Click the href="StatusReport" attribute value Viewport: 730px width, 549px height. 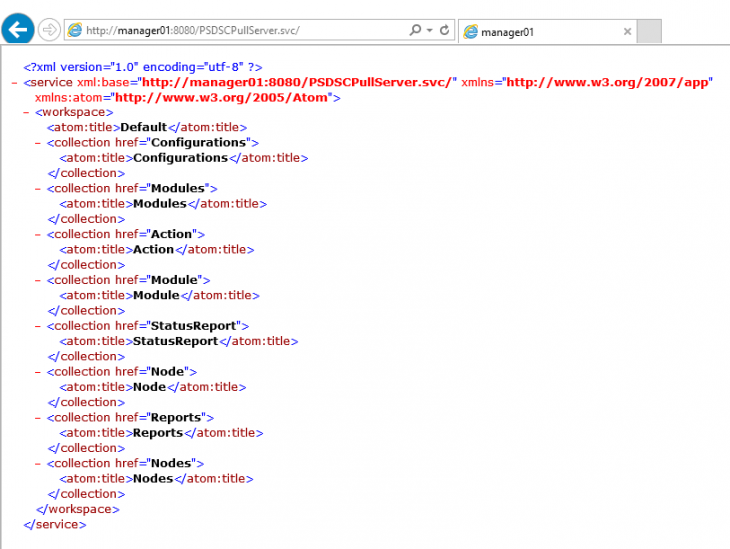pyautogui.click(x=193, y=326)
